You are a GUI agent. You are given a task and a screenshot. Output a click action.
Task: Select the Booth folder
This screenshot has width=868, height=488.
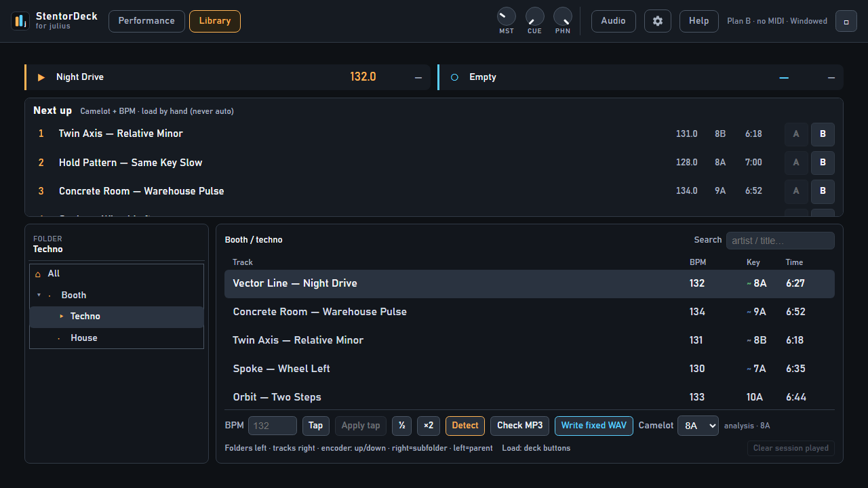pyautogui.click(x=117, y=296)
